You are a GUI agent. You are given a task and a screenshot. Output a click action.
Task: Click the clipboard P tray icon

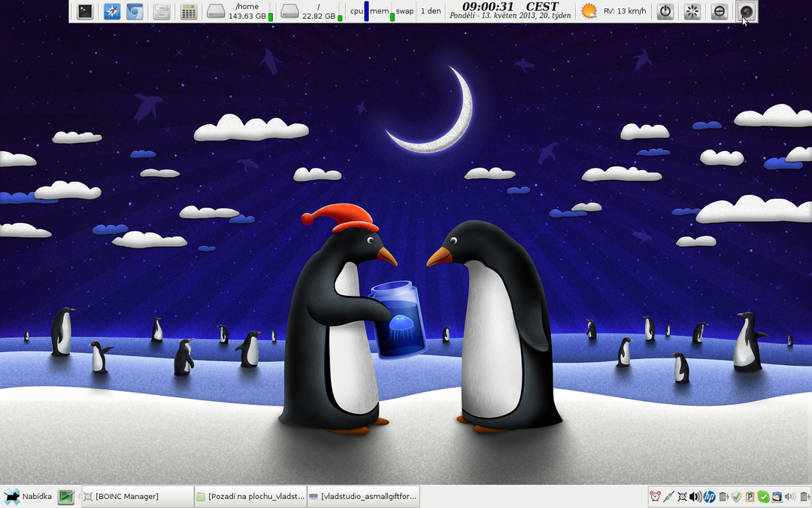point(750,497)
